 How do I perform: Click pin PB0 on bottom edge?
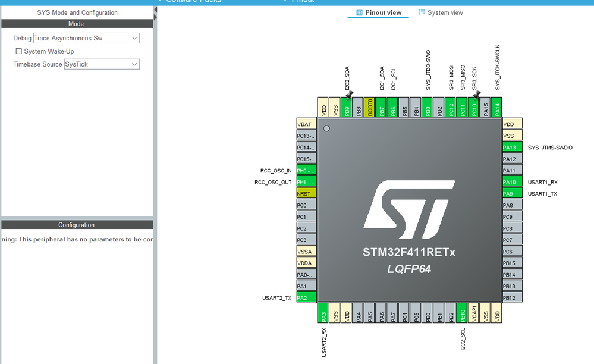click(x=428, y=313)
